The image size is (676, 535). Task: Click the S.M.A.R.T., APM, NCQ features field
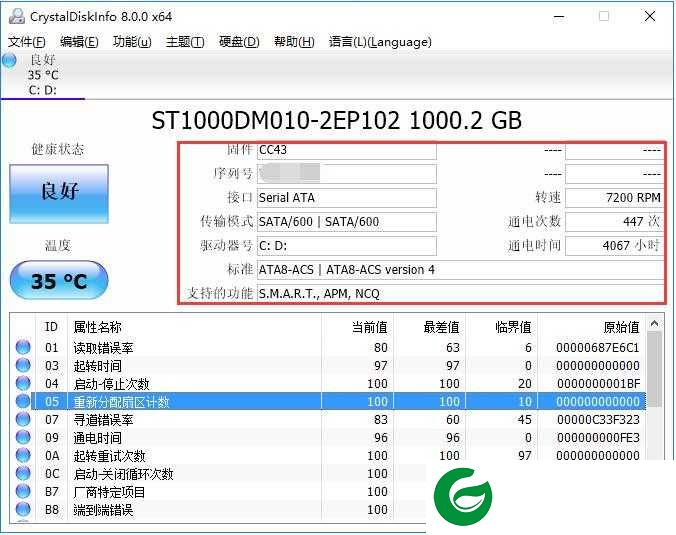click(460, 294)
